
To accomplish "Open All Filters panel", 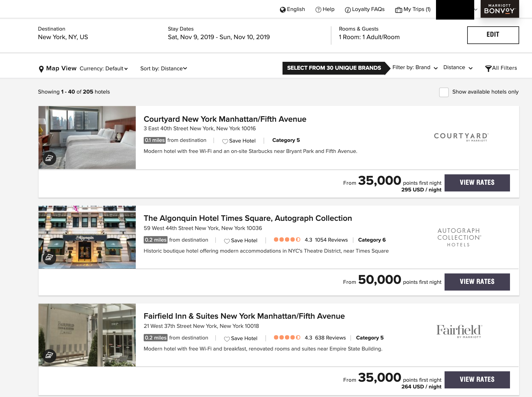I will pos(501,68).
